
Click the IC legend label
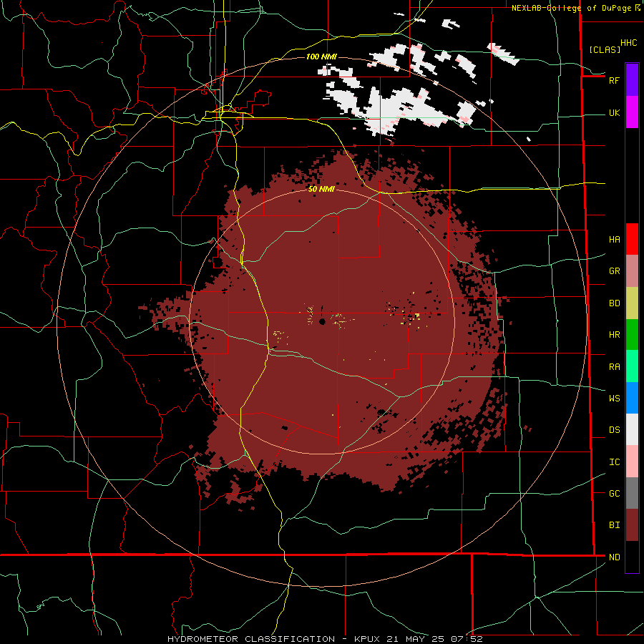[x=614, y=462]
